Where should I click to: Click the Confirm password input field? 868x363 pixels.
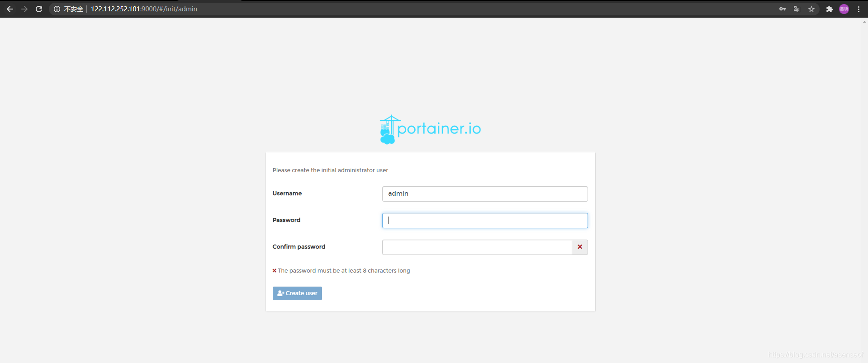coord(477,247)
